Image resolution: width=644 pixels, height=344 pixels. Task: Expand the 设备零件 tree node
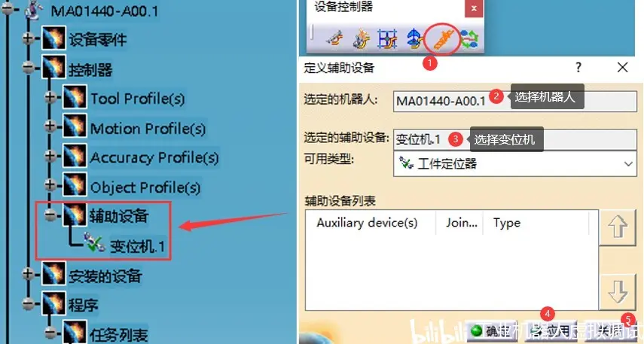28,38
